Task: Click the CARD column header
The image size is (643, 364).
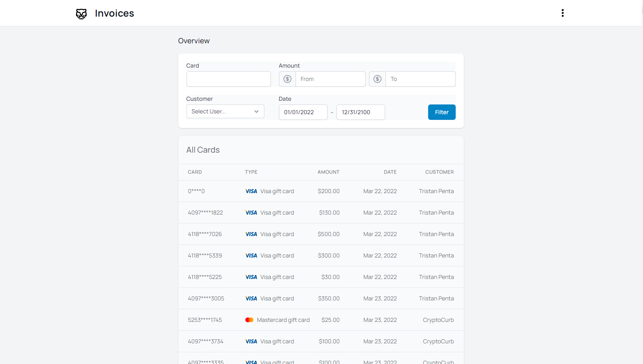Action: [x=195, y=172]
